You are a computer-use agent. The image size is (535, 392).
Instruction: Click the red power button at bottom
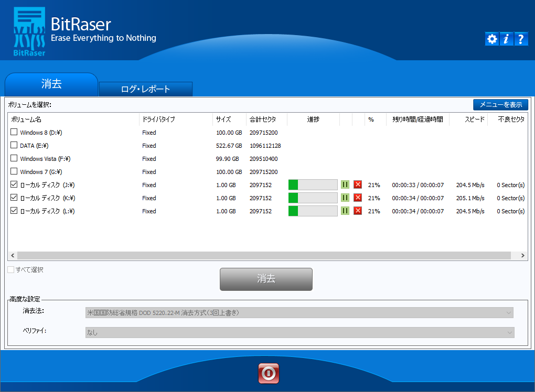(x=269, y=373)
